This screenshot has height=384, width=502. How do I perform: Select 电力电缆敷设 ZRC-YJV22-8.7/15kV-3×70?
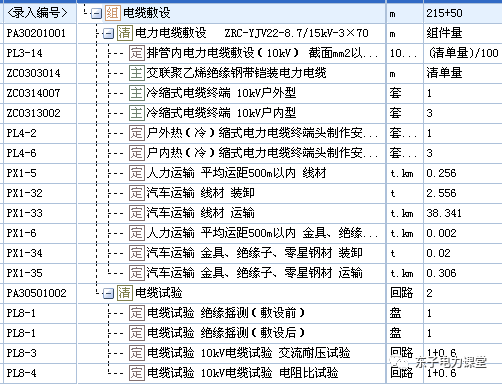252,33
